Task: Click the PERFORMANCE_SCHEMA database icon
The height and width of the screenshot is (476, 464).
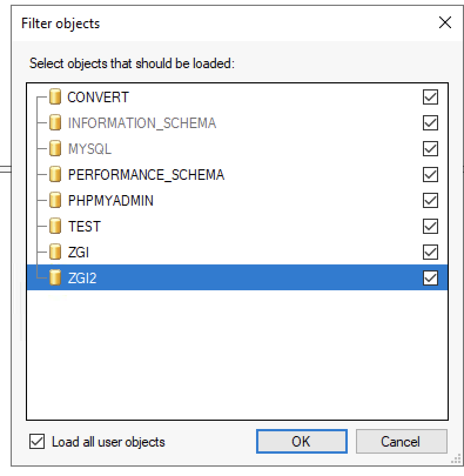Action: pos(55,175)
